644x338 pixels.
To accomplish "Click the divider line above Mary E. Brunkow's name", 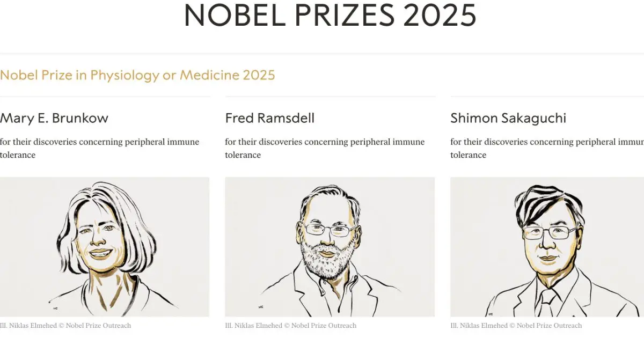I will (105, 97).
